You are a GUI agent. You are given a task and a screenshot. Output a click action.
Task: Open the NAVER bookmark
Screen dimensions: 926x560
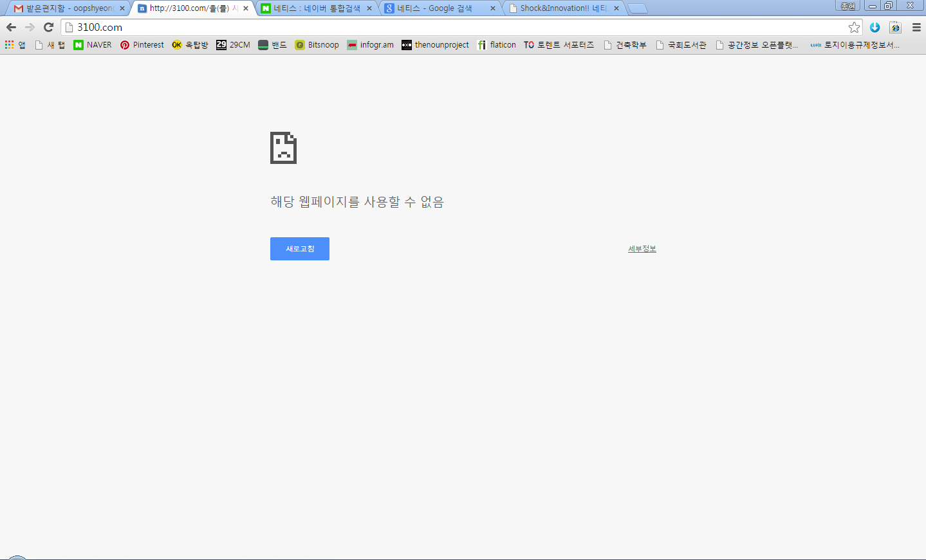pyautogui.click(x=93, y=45)
